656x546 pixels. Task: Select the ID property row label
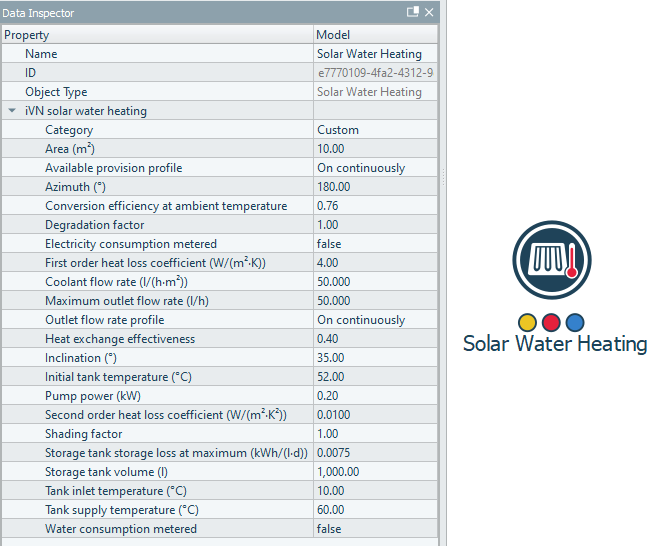tap(31, 73)
